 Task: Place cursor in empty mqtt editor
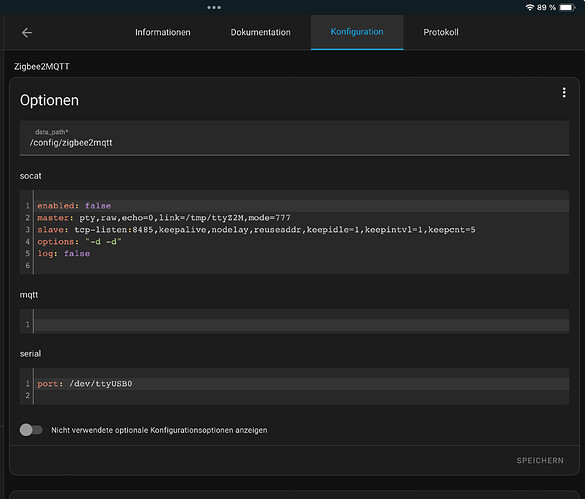point(301,324)
